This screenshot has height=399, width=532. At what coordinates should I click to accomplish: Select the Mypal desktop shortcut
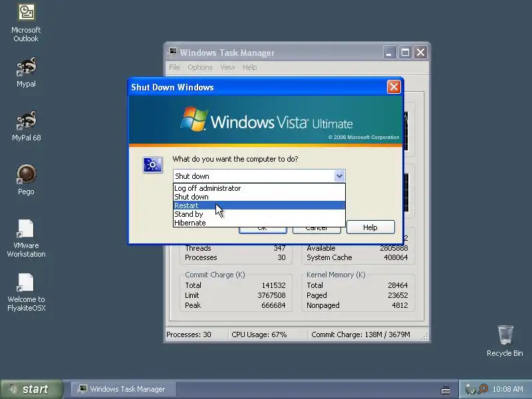tap(26, 72)
